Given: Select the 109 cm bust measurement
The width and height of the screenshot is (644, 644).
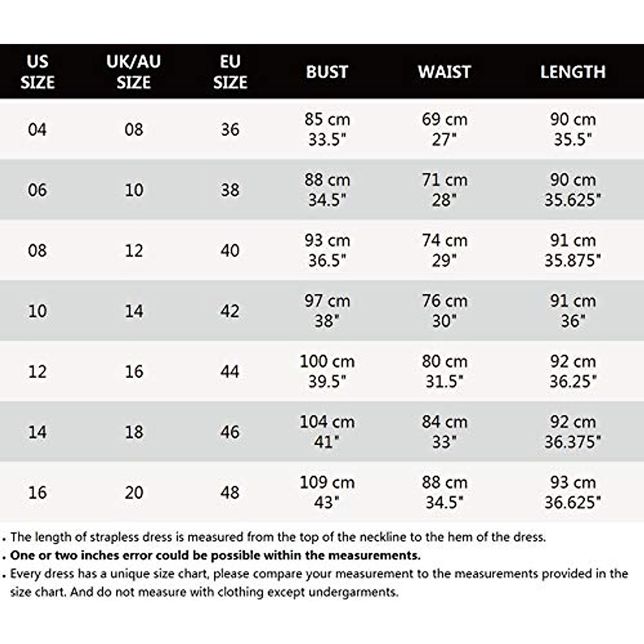Looking at the screenshot, I should (327, 482).
